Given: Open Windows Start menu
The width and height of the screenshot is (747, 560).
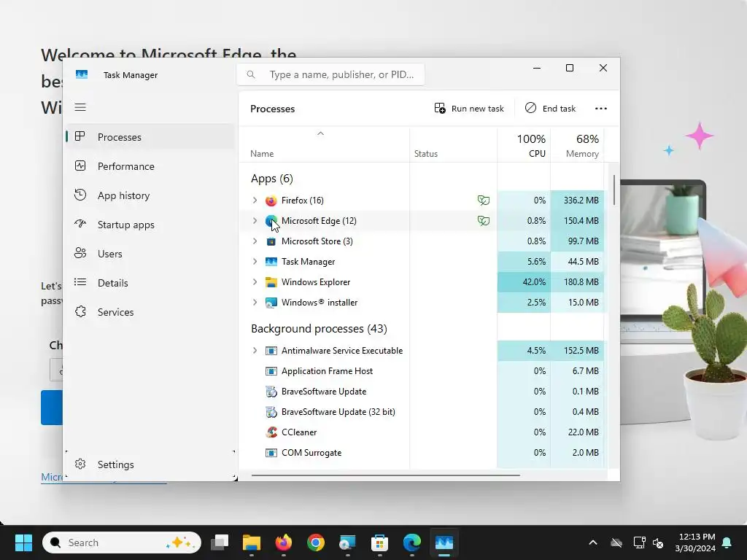Looking at the screenshot, I should [23, 542].
